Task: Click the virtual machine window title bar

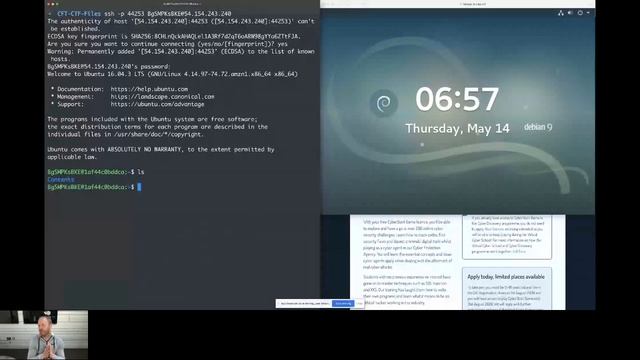Action: pos(458,4)
